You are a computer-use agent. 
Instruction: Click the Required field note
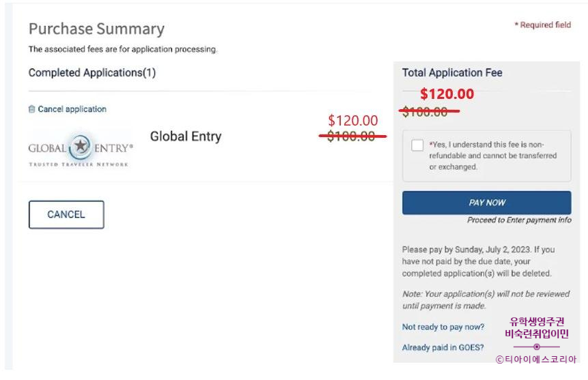pyautogui.click(x=542, y=25)
